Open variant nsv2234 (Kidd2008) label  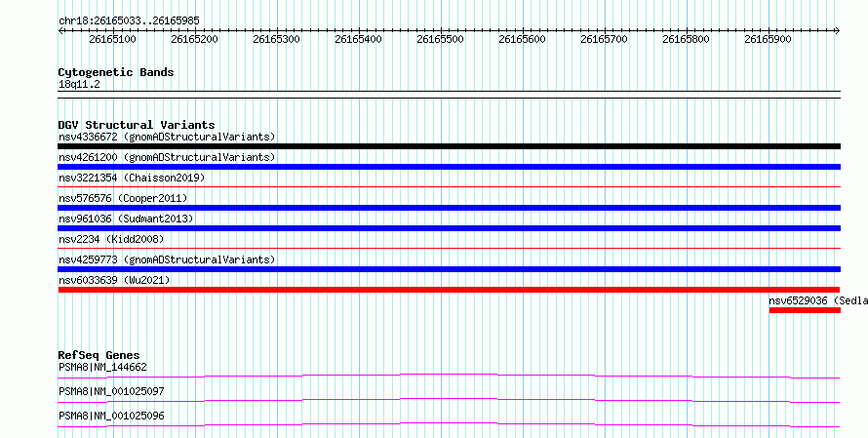[x=111, y=239]
